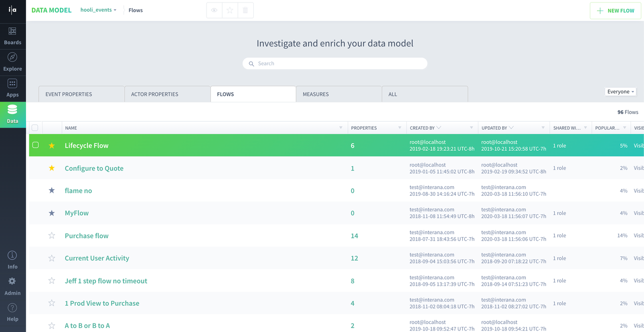The image size is (644, 332).
Task: Check the Lifecycle Flow row checkbox
Action: (35, 145)
